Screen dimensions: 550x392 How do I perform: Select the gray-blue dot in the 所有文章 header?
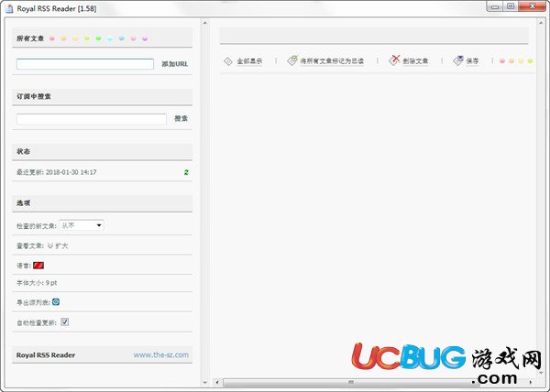122,38
